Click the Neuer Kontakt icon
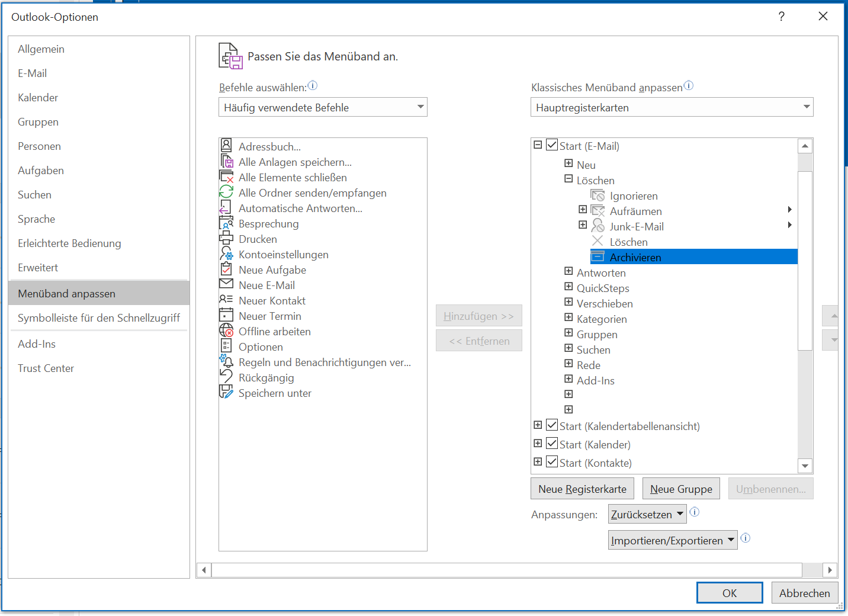848x616 pixels. [226, 300]
